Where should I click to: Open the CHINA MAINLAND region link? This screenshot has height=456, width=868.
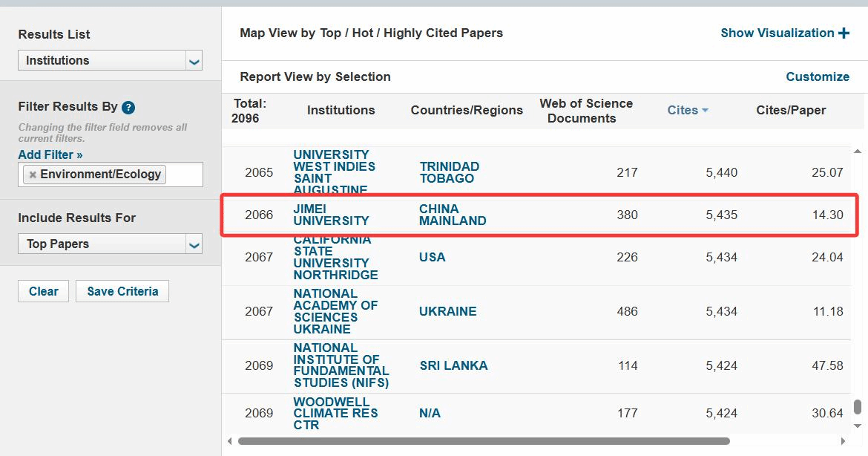pyautogui.click(x=453, y=215)
